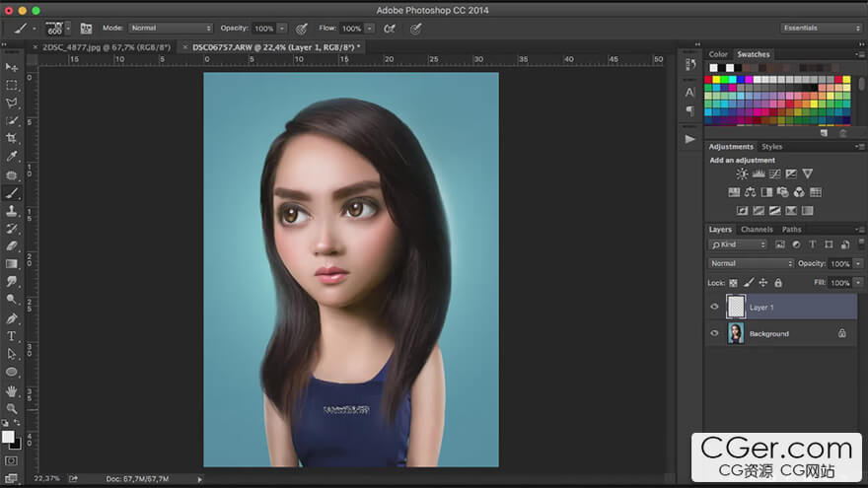This screenshot has width=868, height=488.
Task: Select the Swatches tab
Action: (x=754, y=54)
